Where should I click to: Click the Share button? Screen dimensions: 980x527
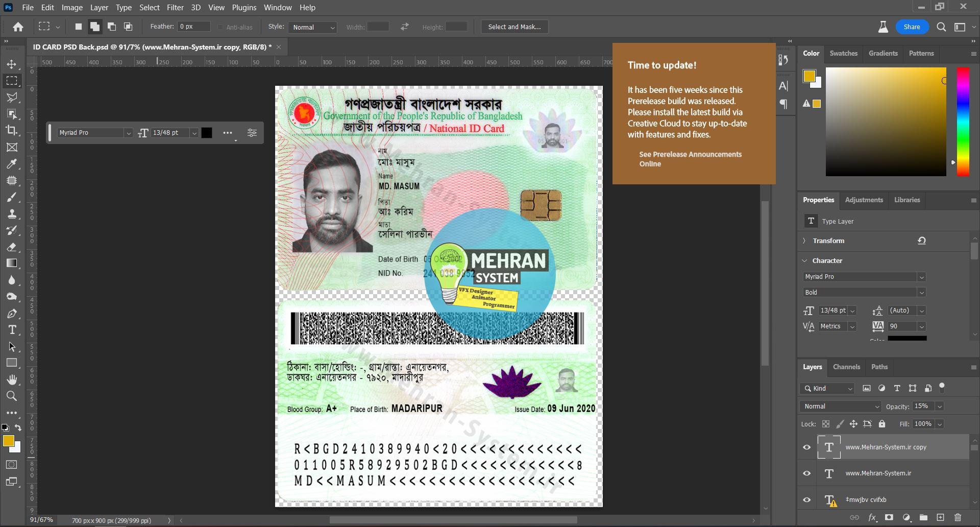[912, 27]
